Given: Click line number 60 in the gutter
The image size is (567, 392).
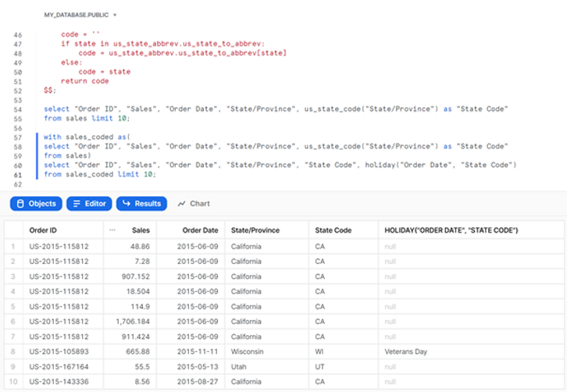Looking at the screenshot, I should coord(18,166).
